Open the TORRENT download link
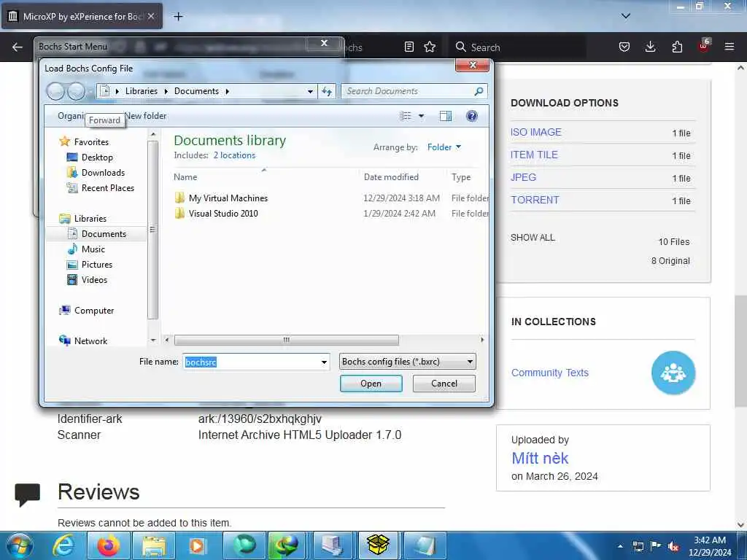The image size is (747, 560). click(x=535, y=200)
